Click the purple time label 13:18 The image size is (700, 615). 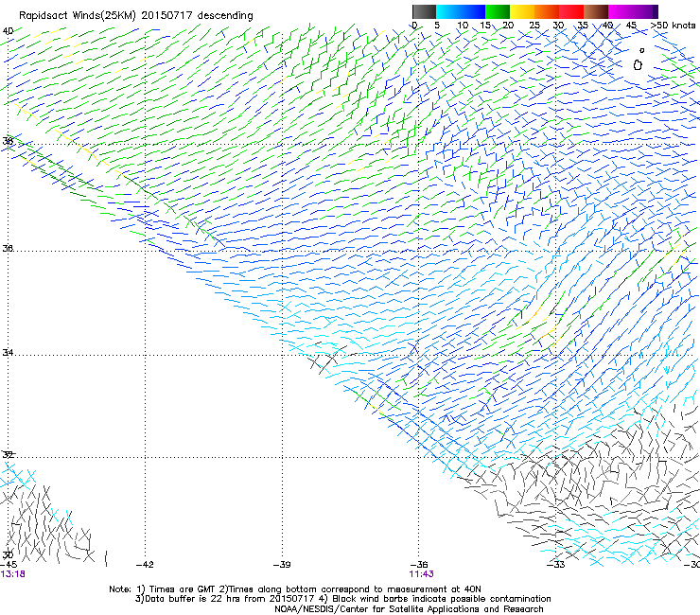click(13, 574)
